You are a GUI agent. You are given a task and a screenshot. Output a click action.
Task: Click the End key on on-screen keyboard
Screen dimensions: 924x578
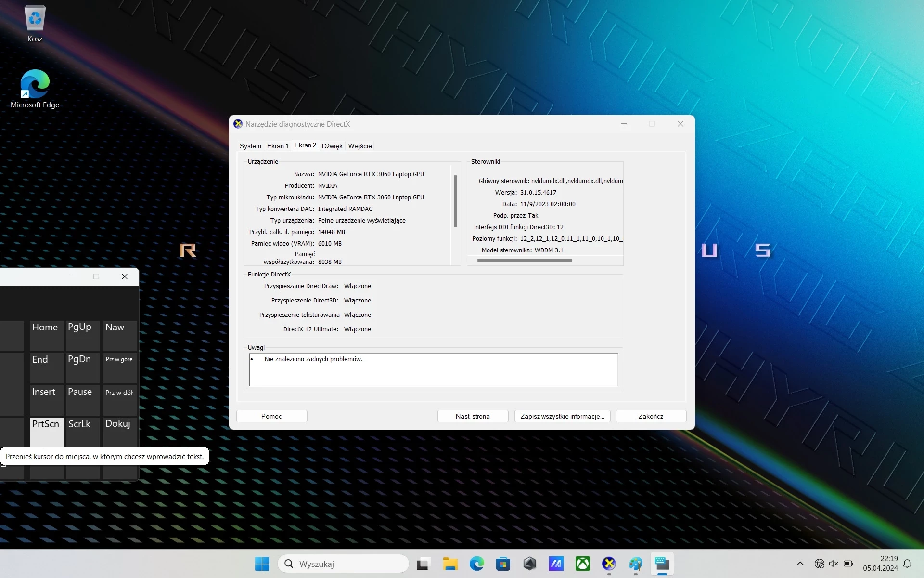(47, 368)
